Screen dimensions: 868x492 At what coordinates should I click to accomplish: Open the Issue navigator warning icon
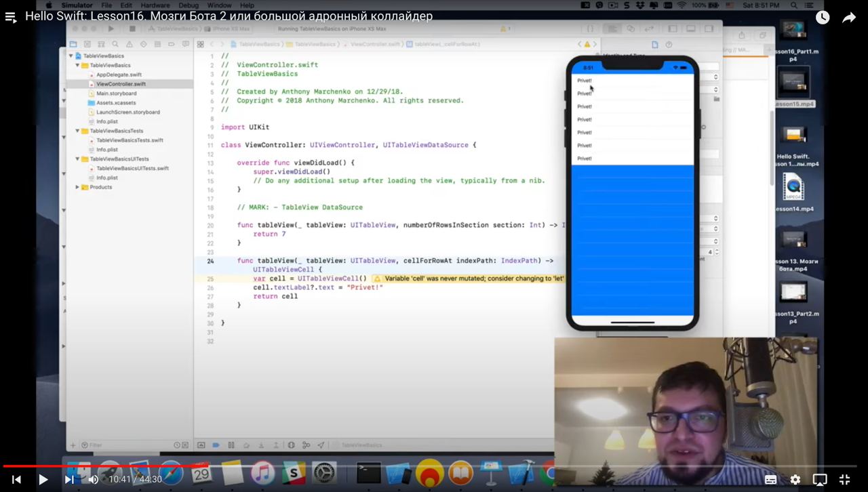pos(129,44)
